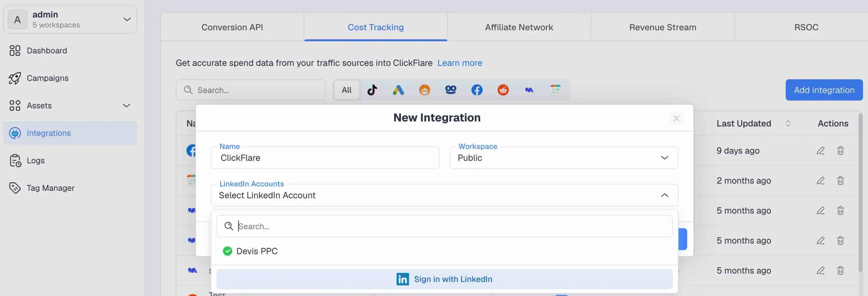The height and width of the screenshot is (296, 868).
Task: Open Integrations from the sidebar
Action: coord(70,133)
